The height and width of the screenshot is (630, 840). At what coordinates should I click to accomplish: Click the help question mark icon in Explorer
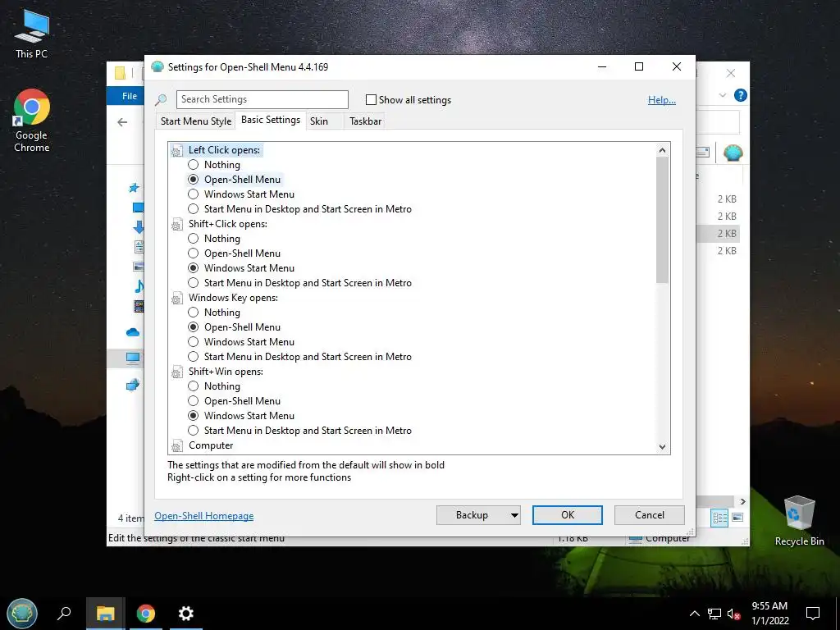741,95
